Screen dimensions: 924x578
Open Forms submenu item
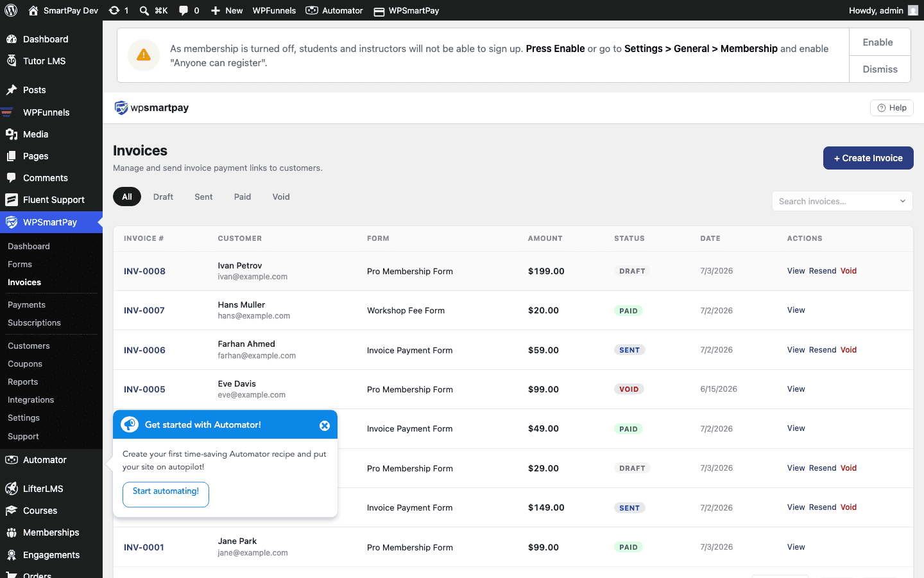point(20,264)
